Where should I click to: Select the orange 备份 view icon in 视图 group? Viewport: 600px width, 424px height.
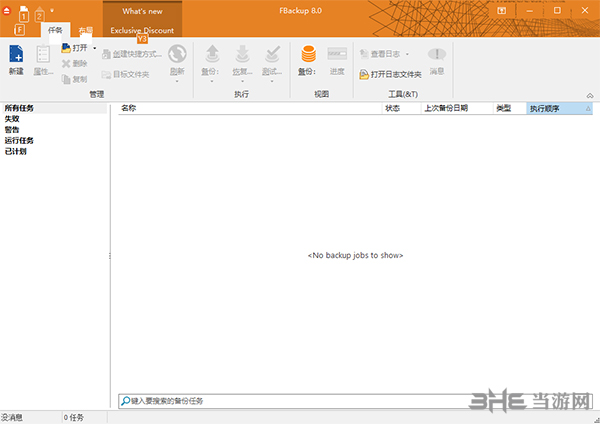pyautogui.click(x=308, y=54)
